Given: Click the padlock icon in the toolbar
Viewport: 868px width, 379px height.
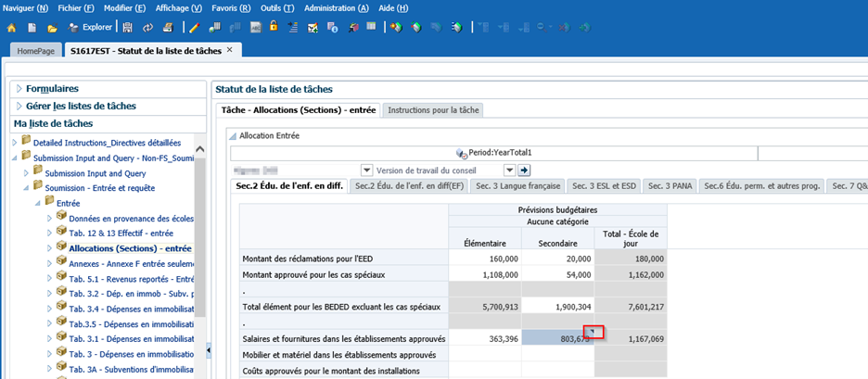Looking at the screenshot, I should coord(274,28).
